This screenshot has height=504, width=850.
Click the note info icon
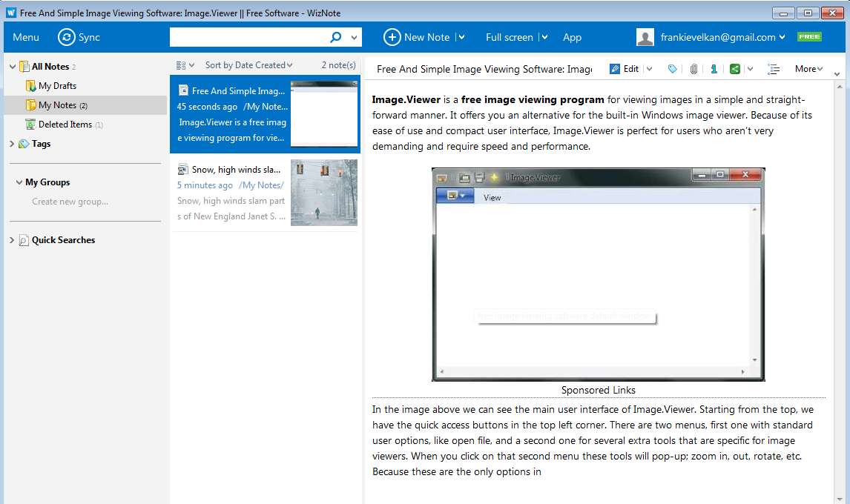714,69
